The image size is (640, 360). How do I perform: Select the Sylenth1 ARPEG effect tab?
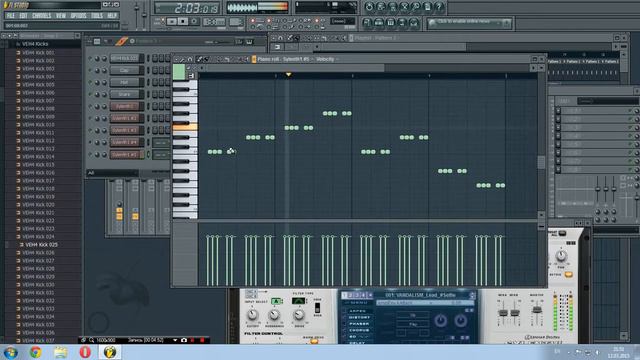click(x=357, y=311)
